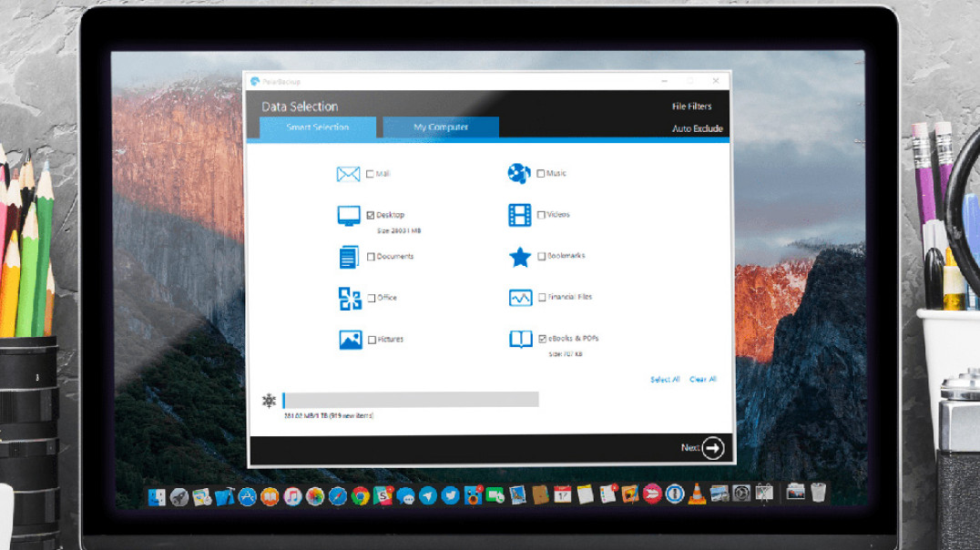Click the snowflake icon beside the storage bar
The height and width of the screenshot is (550, 980).
click(x=269, y=400)
